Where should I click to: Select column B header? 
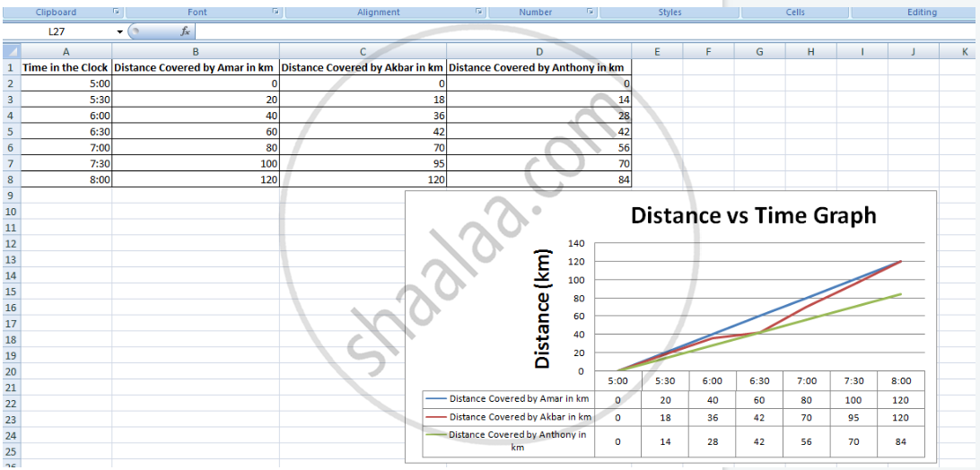click(195, 52)
